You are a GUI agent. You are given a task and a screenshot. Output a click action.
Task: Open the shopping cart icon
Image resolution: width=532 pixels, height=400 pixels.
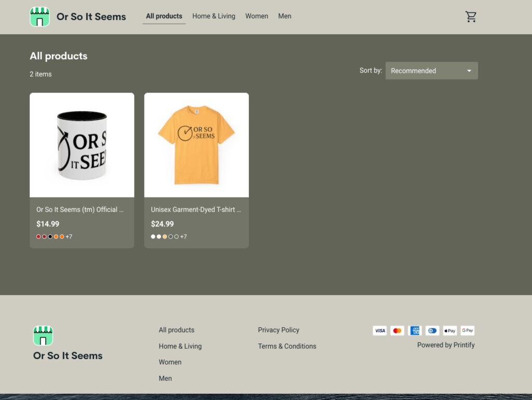(471, 16)
